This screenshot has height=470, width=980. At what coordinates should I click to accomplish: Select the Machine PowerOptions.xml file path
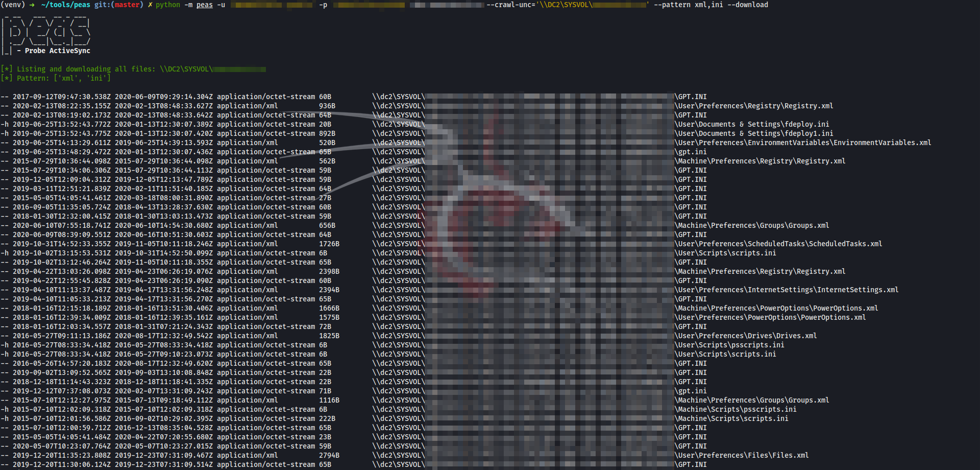(777, 309)
